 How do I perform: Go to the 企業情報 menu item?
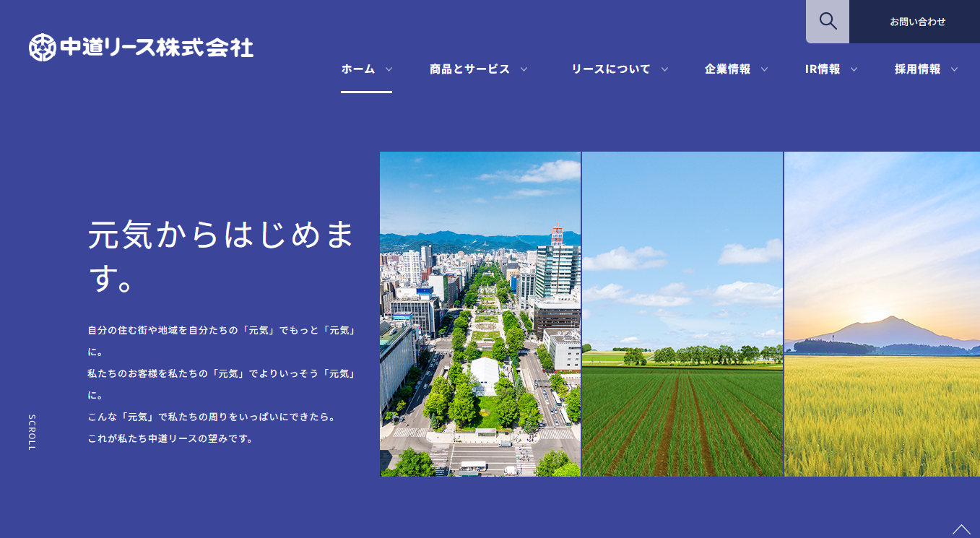coord(727,69)
